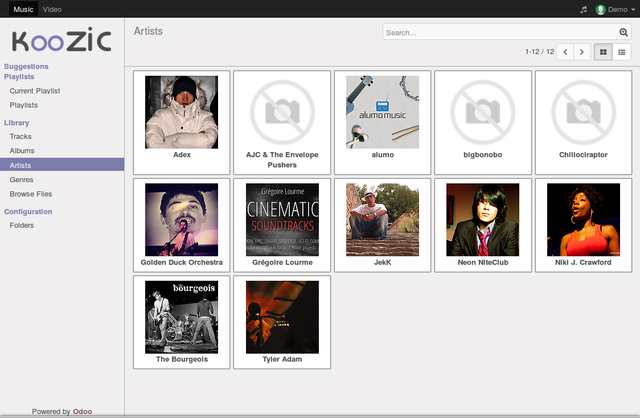
Task: Click the Chillociraptor artist name
Action: click(583, 155)
